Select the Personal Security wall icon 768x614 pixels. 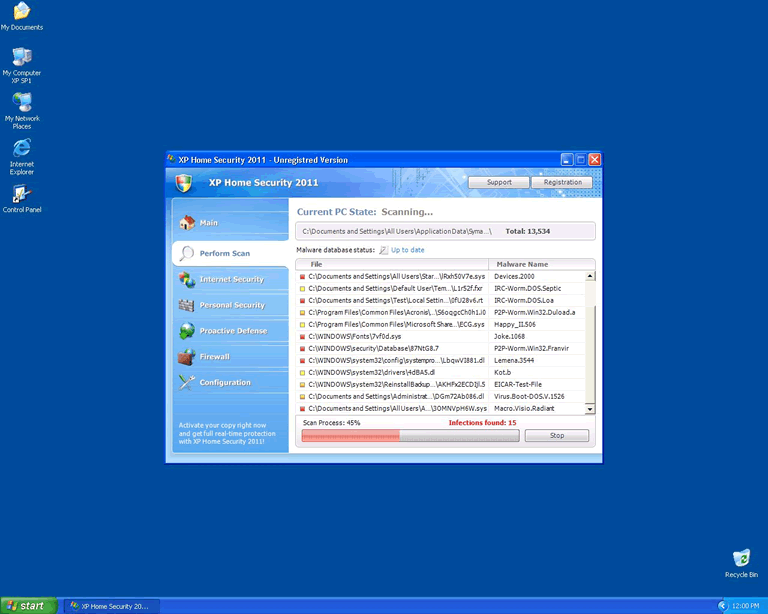coord(186,305)
